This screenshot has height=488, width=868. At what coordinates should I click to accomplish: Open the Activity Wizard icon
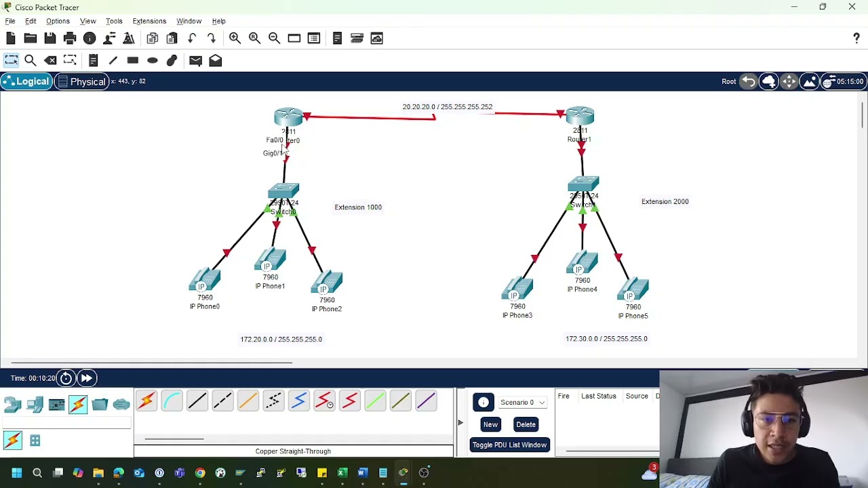pos(129,39)
